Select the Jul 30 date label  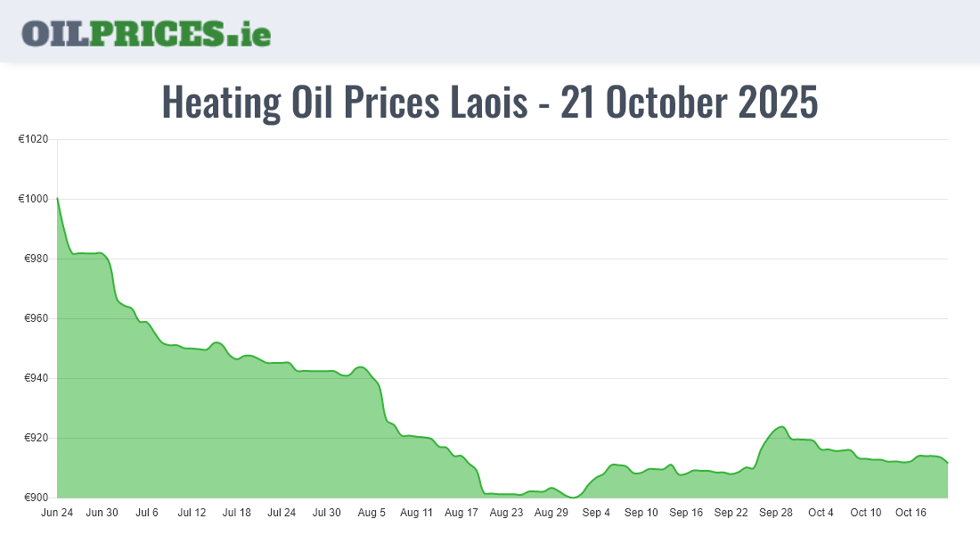pos(327,513)
